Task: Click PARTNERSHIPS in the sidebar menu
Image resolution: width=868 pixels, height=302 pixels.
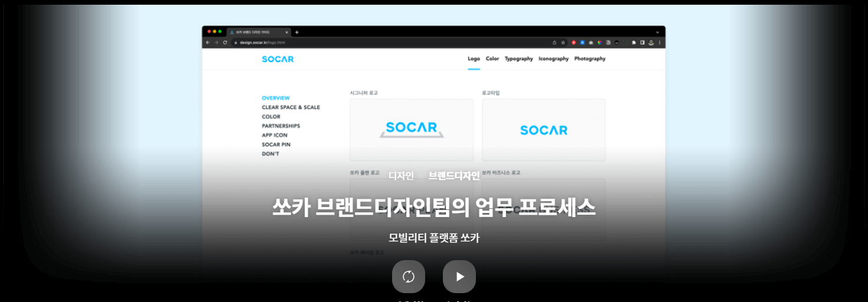Action: click(x=281, y=126)
